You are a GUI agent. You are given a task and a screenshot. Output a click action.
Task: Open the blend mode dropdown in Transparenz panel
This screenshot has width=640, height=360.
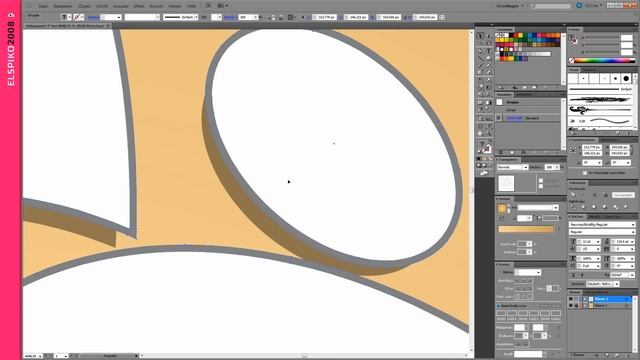click(x=513, y=167)
